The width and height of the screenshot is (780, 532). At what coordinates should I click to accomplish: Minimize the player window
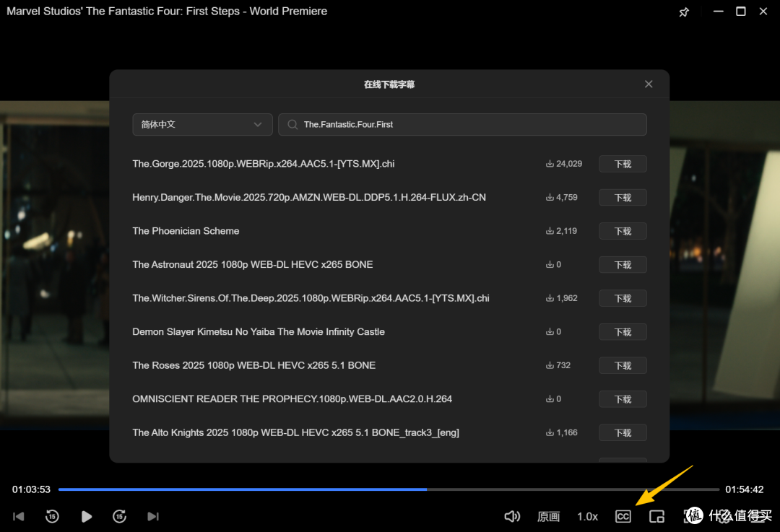click(719, 11)
